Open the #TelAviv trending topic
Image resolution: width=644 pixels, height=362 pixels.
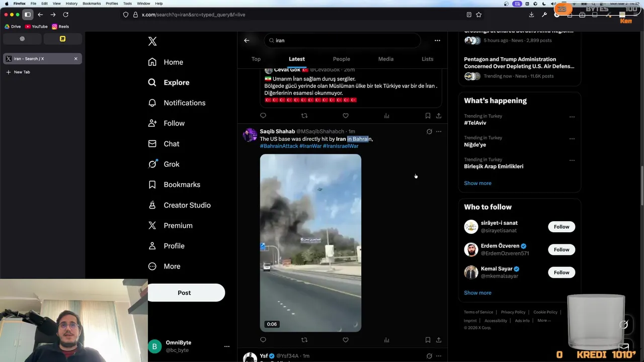tap(475, 123)
